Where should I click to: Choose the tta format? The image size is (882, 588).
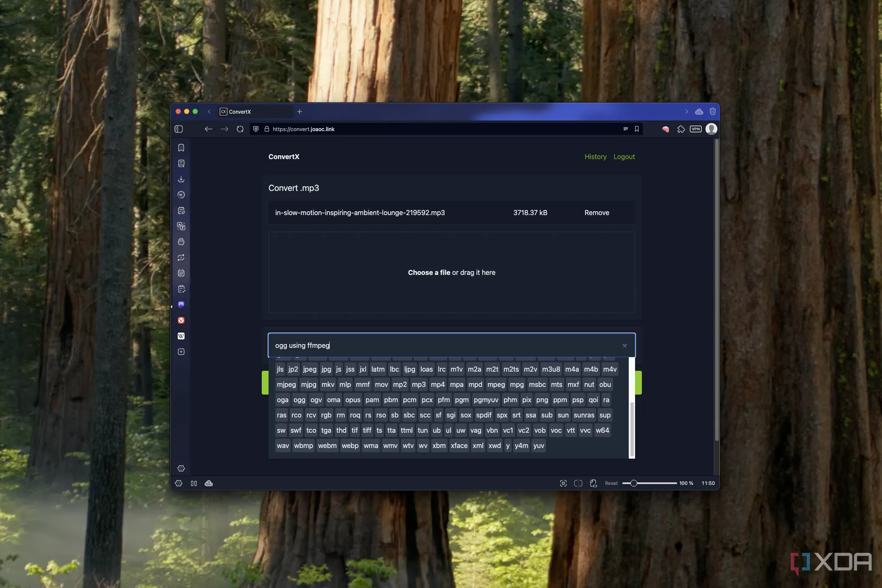pos(391,430)
